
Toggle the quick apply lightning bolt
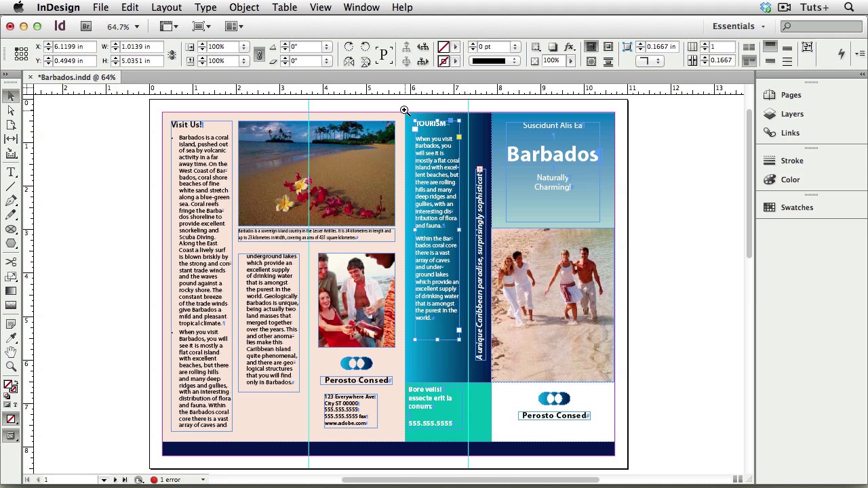(x=841, y=54)
